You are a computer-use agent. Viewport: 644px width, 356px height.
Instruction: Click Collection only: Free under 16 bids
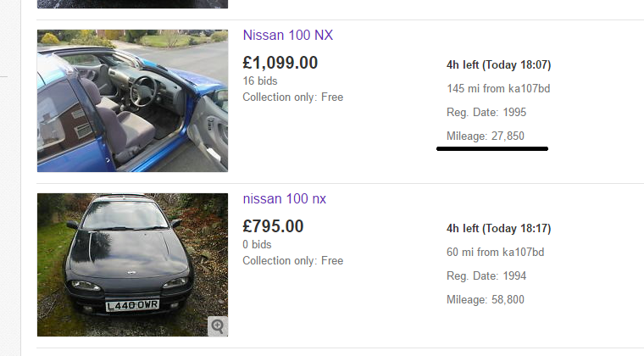[293, 97]
